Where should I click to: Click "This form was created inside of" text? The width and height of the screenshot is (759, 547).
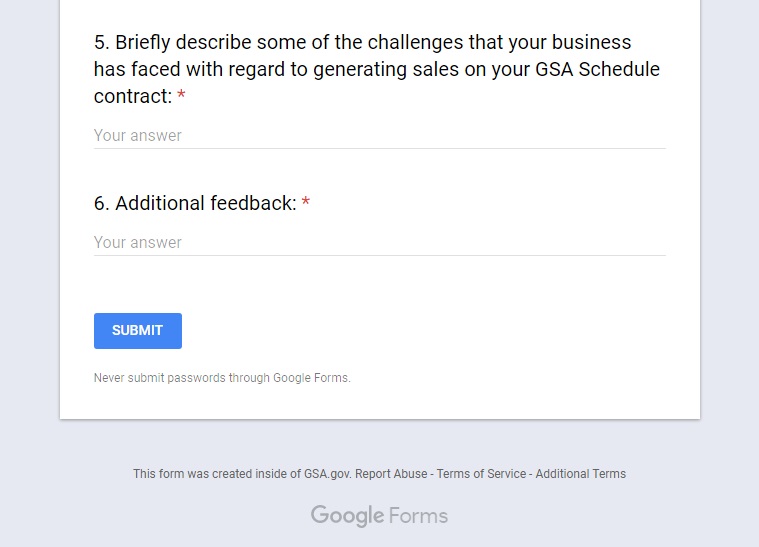[x=217, y=474]
